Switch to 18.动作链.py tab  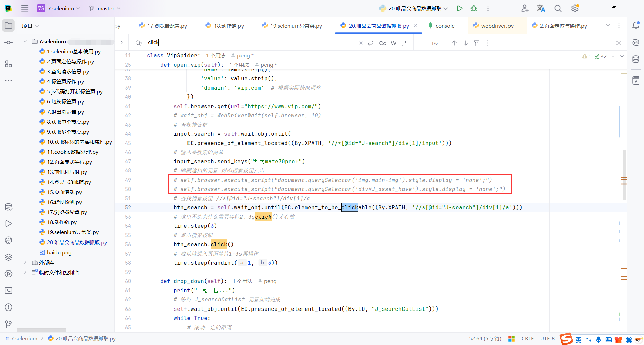(x=225, y=26)
